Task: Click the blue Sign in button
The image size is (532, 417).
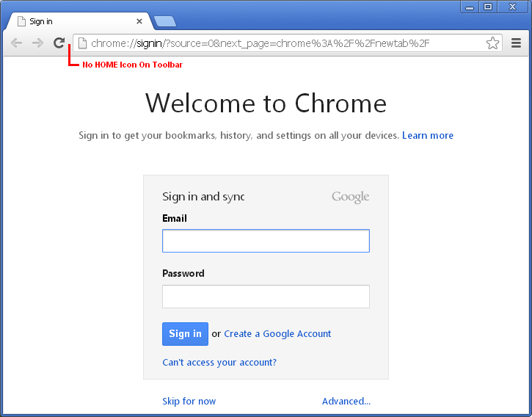Action: tap(185, 334)
